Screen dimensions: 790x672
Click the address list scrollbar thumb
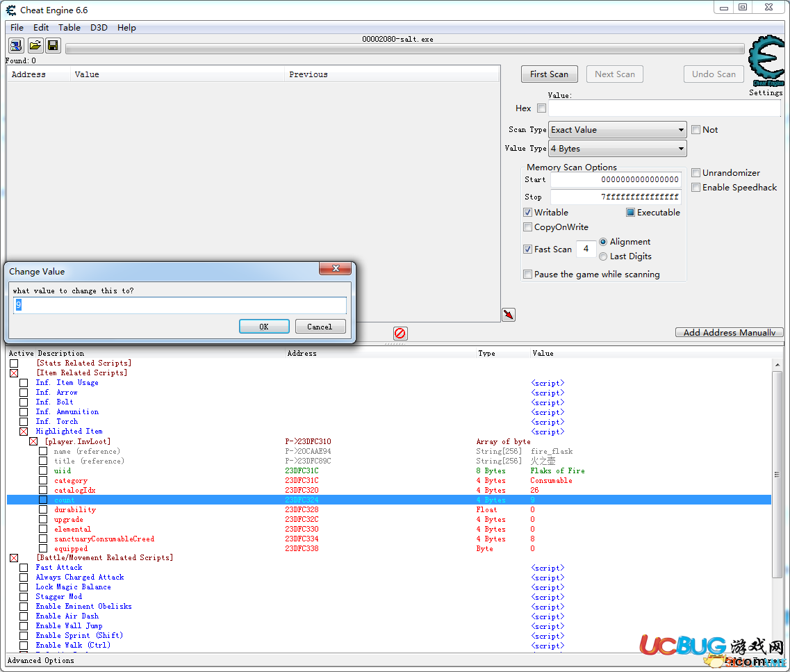pyautogui.click(x=777, y=475)
